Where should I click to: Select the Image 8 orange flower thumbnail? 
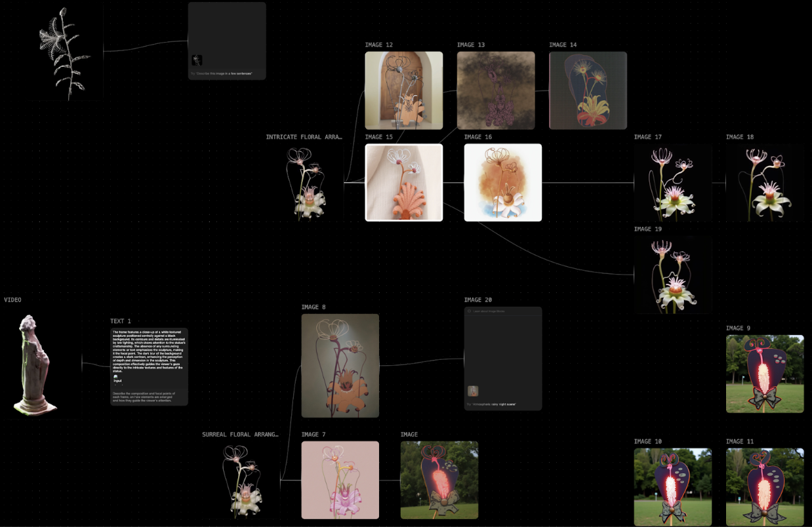pos(340,365)
